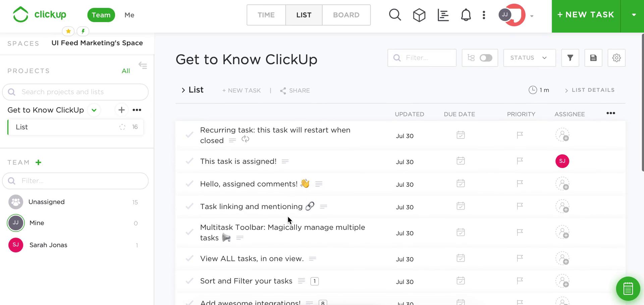Open list settings gear
This screenshot has height=305, width=644.
[616, 58]
